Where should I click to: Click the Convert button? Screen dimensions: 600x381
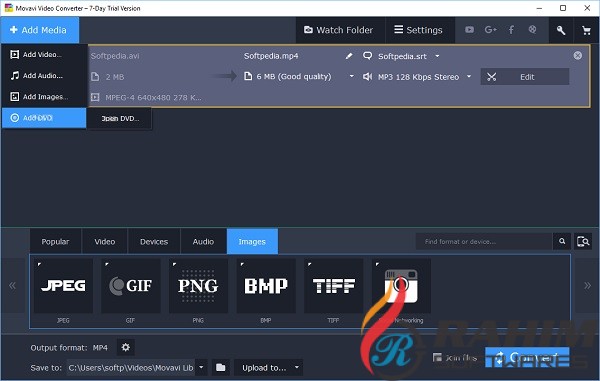pyautogui.click(x=527, y=358)
